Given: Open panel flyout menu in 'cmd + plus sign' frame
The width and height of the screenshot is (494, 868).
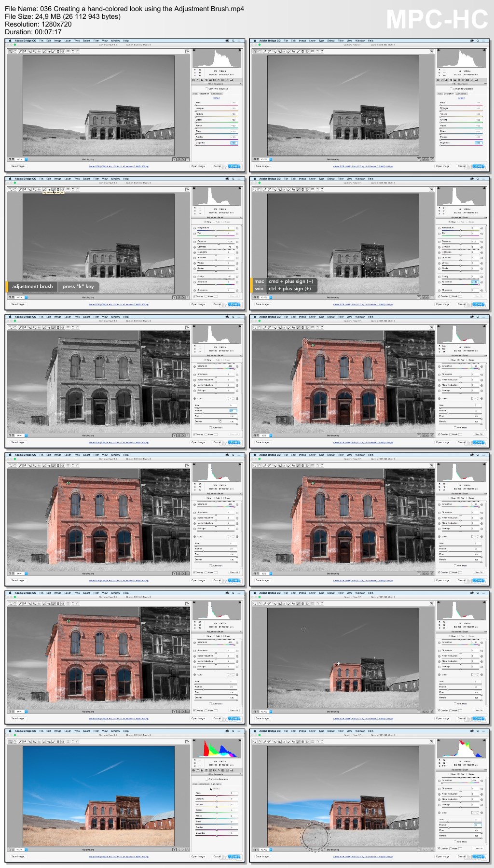Looking at the screenshot, I should [485, 217].
